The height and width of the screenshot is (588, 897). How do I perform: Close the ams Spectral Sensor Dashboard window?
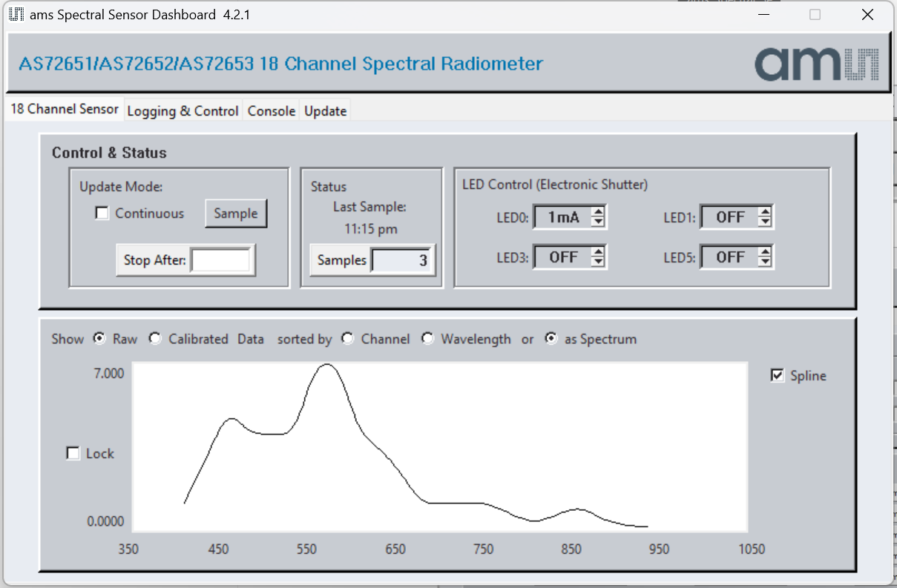coord(867,15)
